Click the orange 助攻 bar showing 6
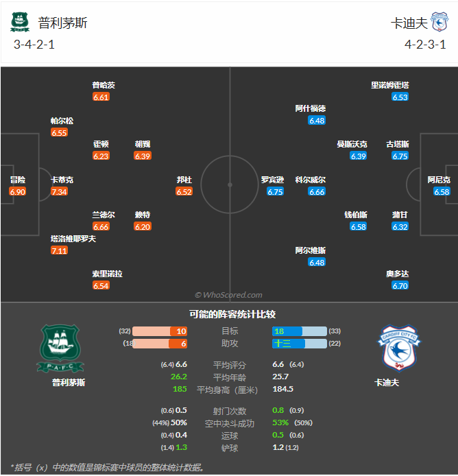 point(160,344)
